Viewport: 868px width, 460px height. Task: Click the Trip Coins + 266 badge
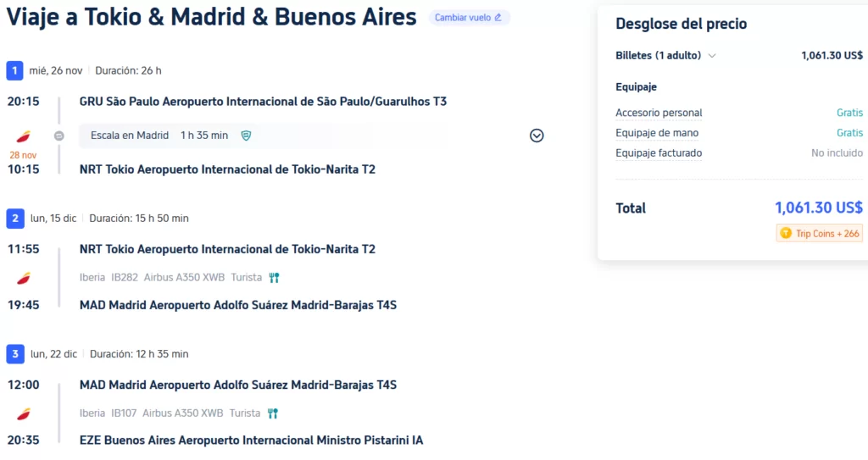(x=819, y=234)
